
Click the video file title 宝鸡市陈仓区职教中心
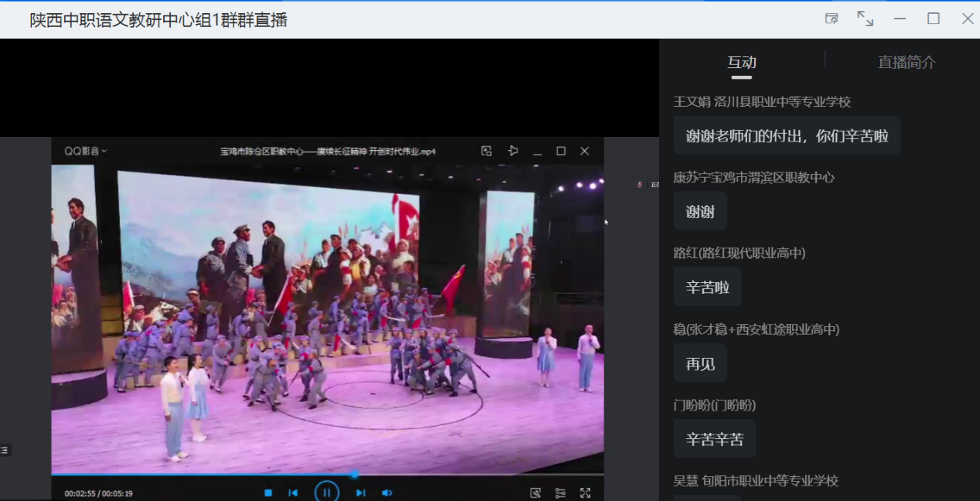point(328,152)
